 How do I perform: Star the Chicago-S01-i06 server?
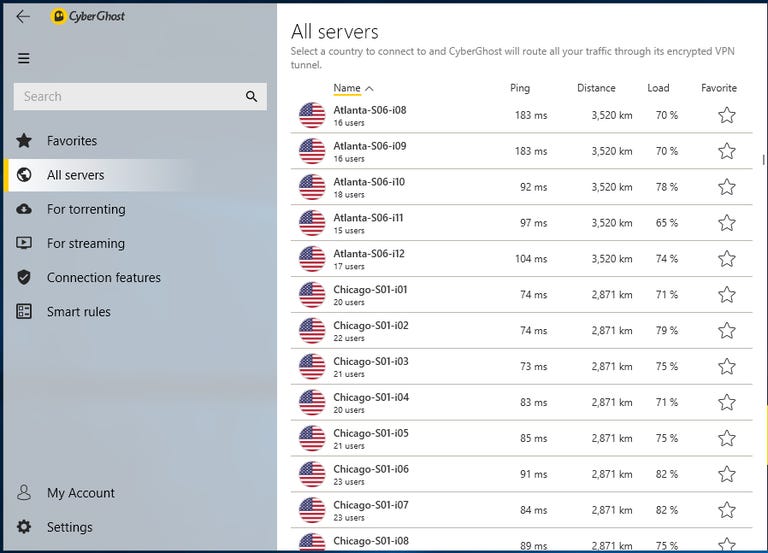pos(727,474)
